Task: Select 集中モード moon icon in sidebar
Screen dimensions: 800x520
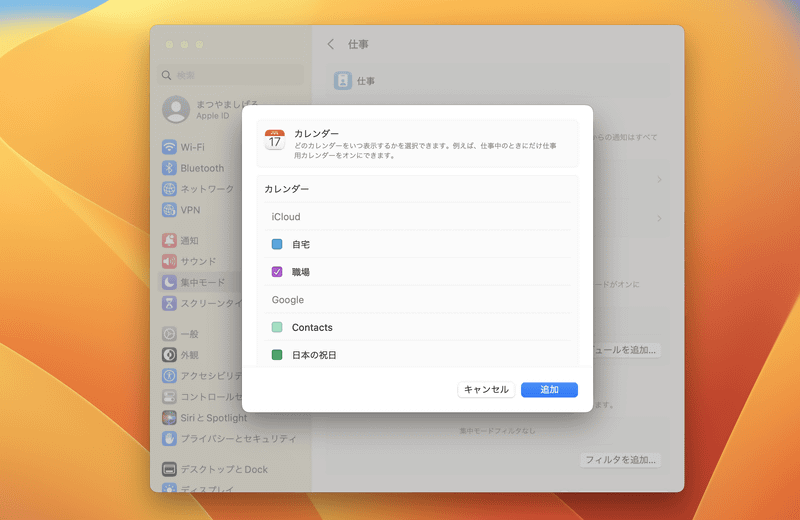Action: (169, 282)
